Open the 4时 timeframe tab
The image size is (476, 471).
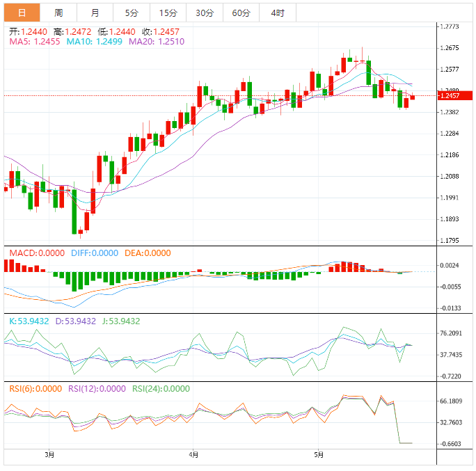278,13
